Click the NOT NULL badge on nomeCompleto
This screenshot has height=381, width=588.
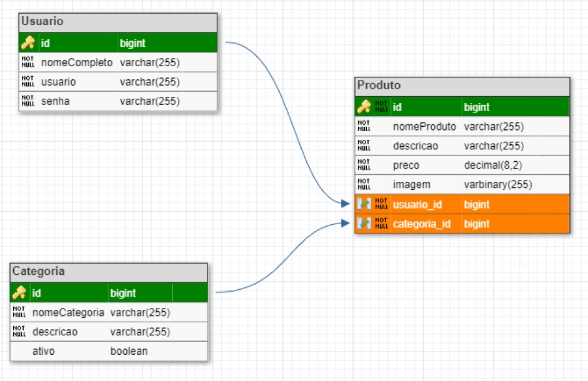tap(28, 62)
